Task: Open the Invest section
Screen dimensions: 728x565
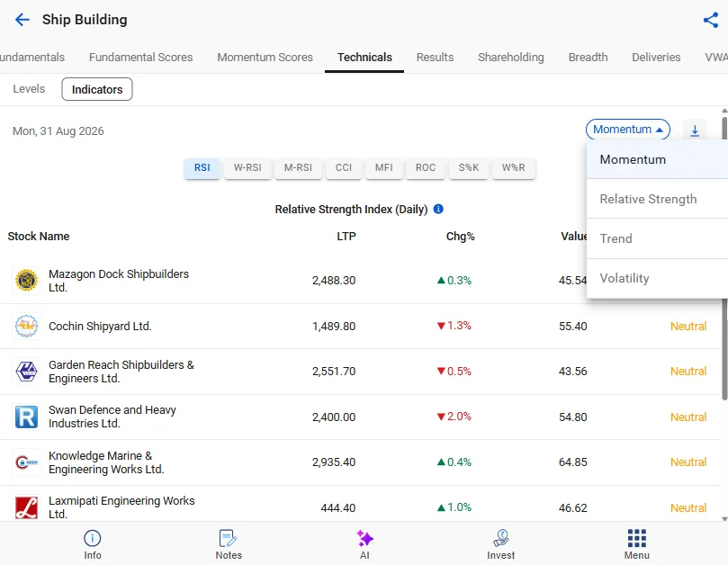Action: coord(501,544)
